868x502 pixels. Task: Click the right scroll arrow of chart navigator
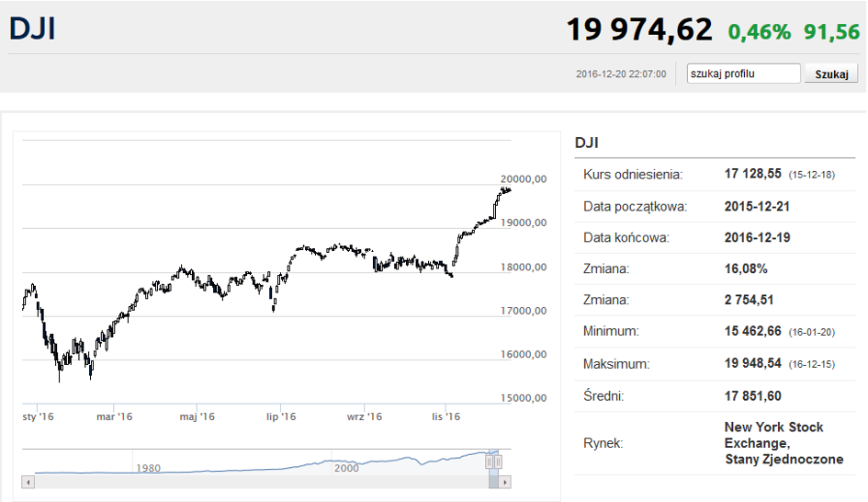(x=504, y=482)
